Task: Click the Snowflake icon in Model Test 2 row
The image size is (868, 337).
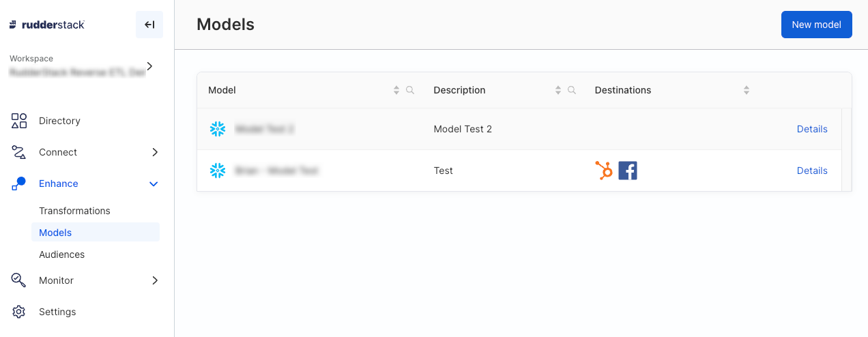Action: 218,129
